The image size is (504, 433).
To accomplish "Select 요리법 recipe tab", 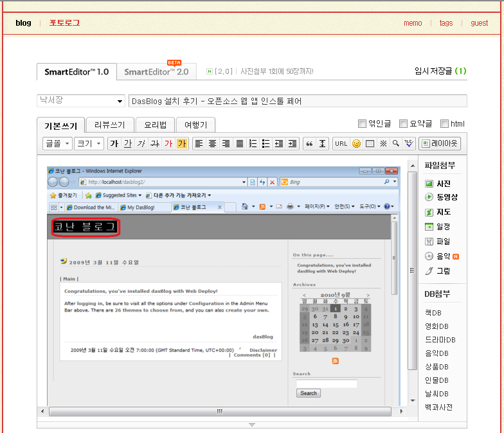I will tap(156, 125).
